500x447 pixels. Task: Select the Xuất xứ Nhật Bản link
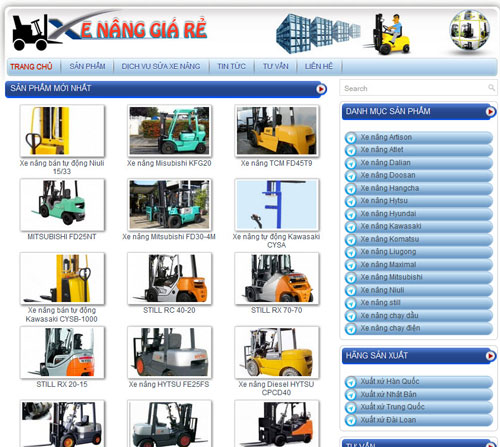[x=388, y=394]
